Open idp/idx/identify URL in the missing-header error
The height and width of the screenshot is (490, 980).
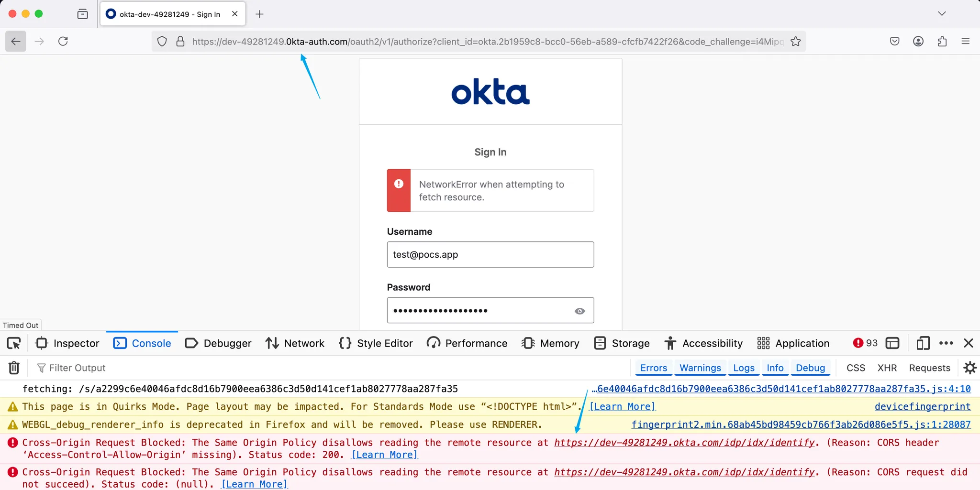click(684, 443)
